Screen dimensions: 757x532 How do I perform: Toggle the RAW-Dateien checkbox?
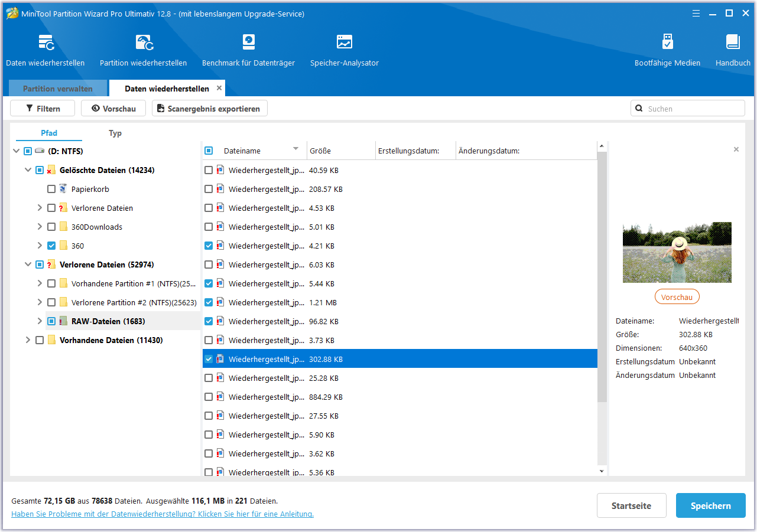(x=51, y=321)
